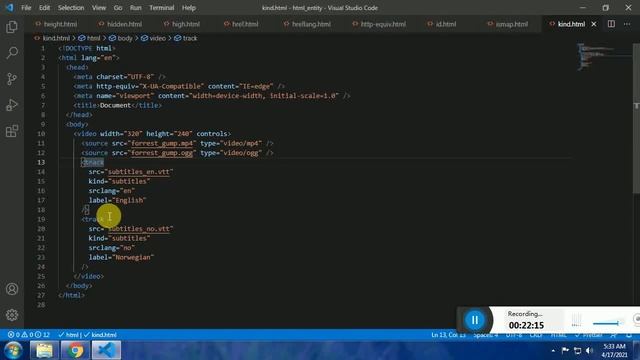Click label="Norwegian" text on line 23
Viewport: 640px width, 360px height.
(122, 258)
